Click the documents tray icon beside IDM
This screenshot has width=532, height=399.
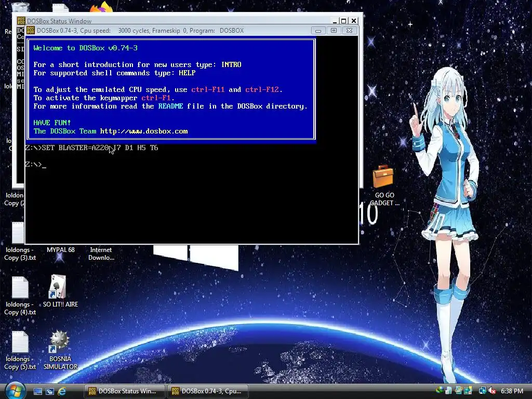point(449,391)
